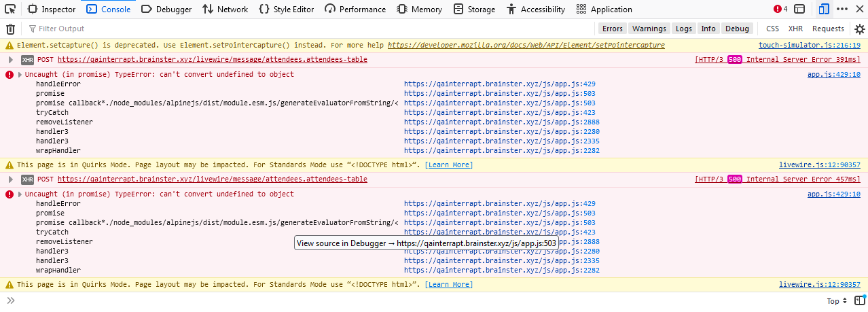Screen dimensions: 868x312
Task: Toggle responsive design mode icon
Action: [823, 10]
